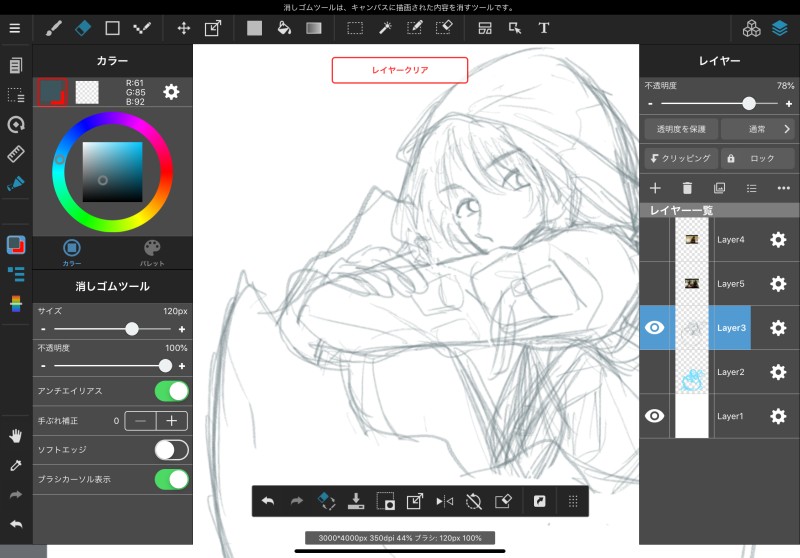The width and height of the screenshot is (800, 558).
Task: Open Layer3 settings gear
Action: coord(778,327)
